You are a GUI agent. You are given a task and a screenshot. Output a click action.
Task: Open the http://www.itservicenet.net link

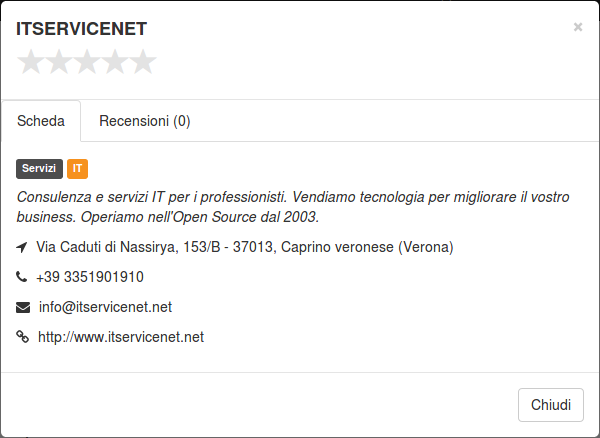(x=121, y=337)
